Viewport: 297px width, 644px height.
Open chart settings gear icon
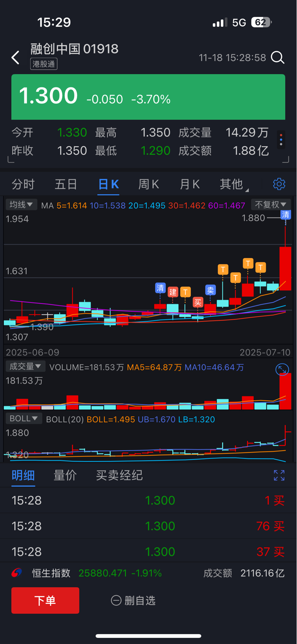click(x=279, y=184)
